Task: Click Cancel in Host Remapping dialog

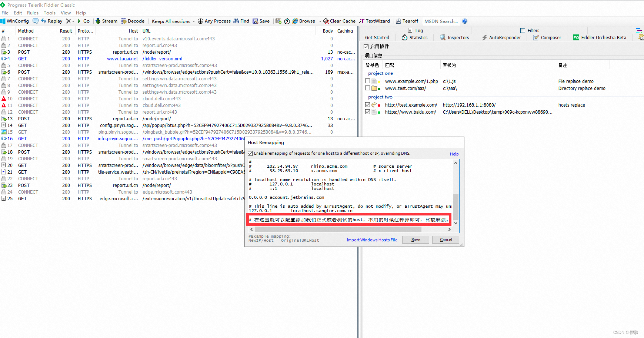Action: [x=446, y=240]
